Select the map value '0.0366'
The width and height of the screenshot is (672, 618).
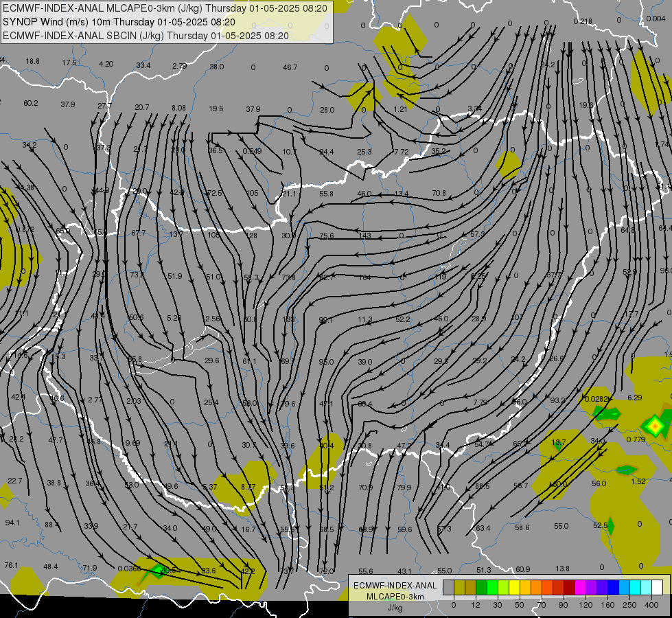pos(129,569)
